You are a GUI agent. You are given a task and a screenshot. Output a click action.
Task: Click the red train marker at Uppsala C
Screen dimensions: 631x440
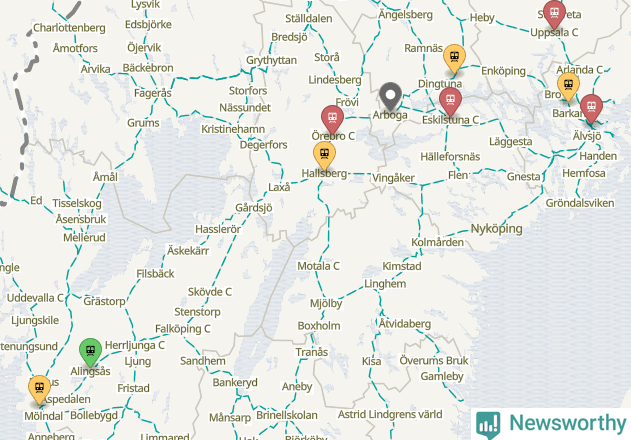554,14
